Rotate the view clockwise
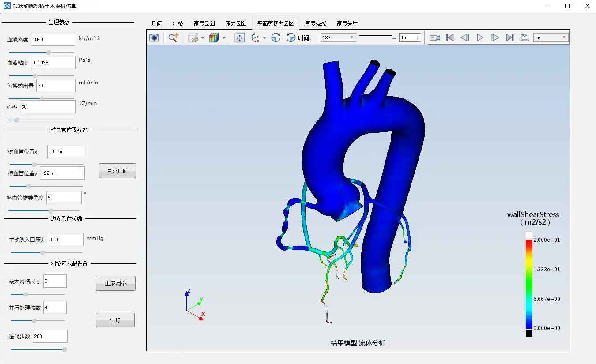 coord(276,38)
